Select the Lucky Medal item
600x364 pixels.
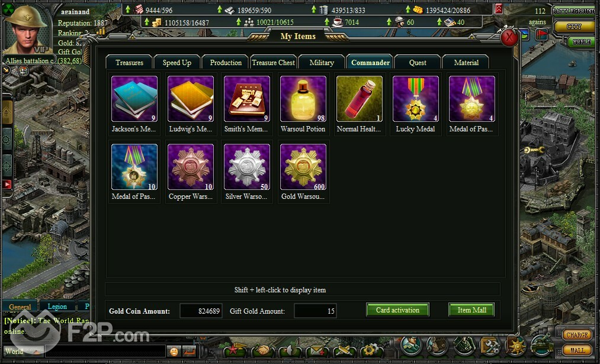(x=416, y=99)
